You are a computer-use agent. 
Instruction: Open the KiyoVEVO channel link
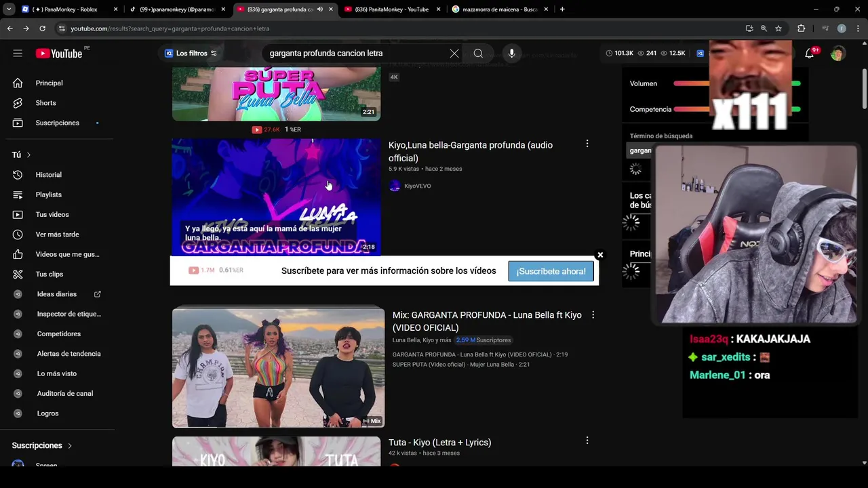point(417,186)
